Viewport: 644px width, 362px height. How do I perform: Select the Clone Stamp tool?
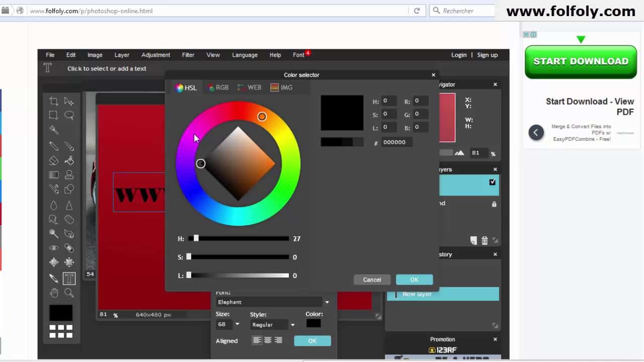coord(69,175)
